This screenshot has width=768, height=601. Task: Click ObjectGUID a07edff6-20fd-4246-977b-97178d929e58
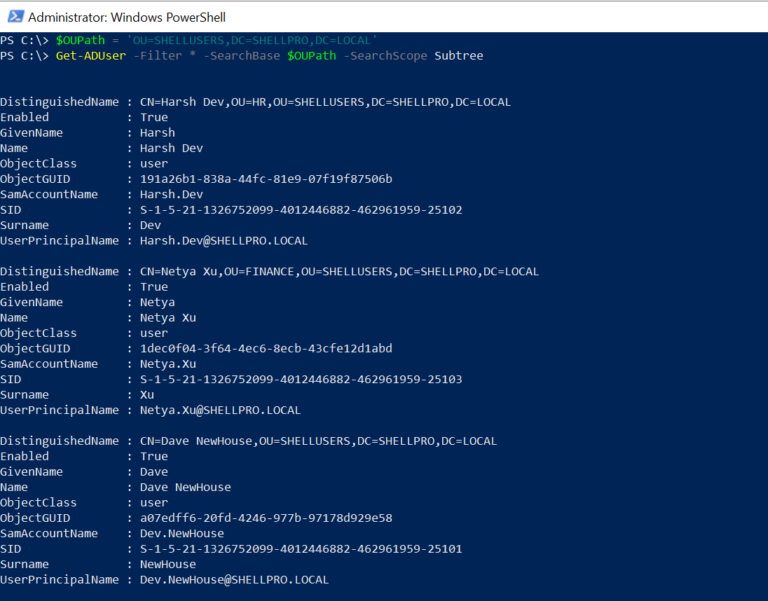tap(266, 518)
